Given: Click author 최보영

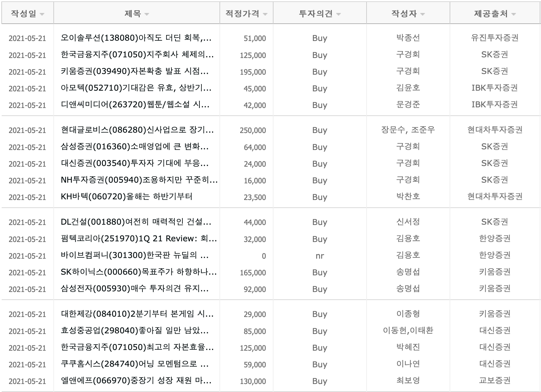Looking at the screenshot, I should (x=408, y=380).
